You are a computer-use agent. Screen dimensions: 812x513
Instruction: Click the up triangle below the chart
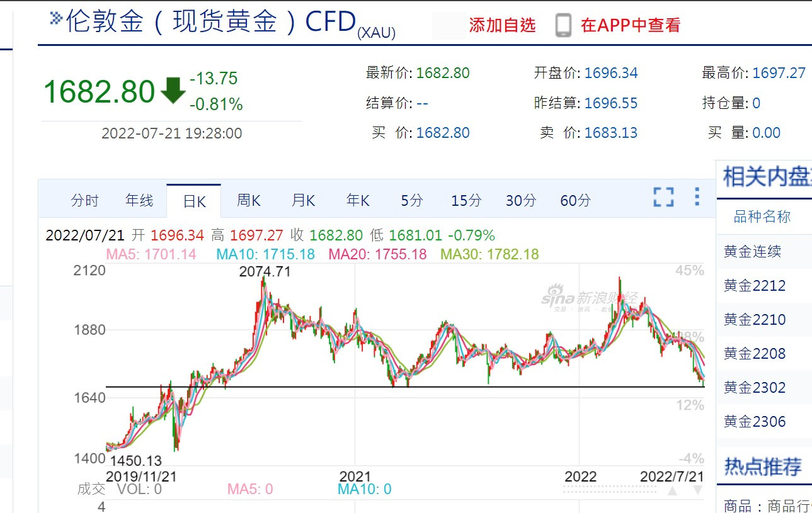(x=672, y=490)
